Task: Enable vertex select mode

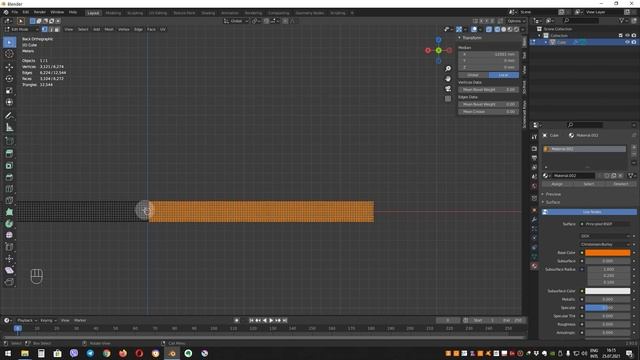Action: point(44,29)
